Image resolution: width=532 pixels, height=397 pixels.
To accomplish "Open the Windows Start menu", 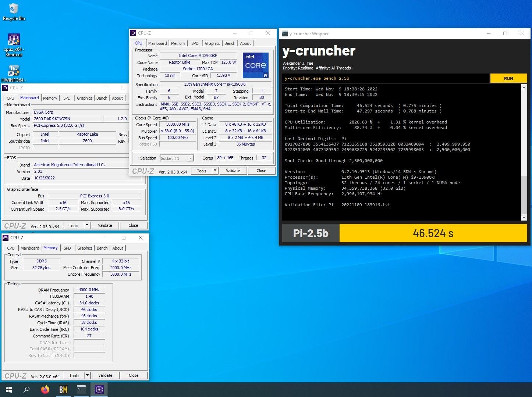I will tap(9, 390).
